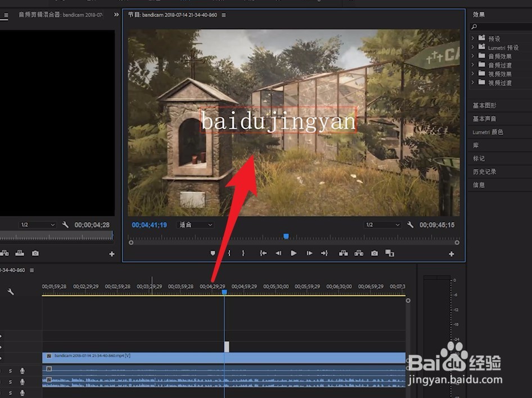The height and width of the screenshot is (398, 532).
Task: Export frame with Program monitor camera icon
Action: pyautogui.click(x=375, y=253)
